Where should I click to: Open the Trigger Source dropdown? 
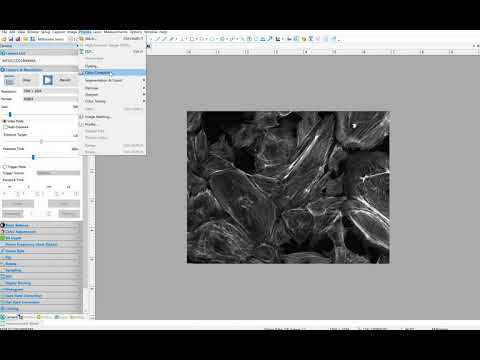click(x=58, y=173)
